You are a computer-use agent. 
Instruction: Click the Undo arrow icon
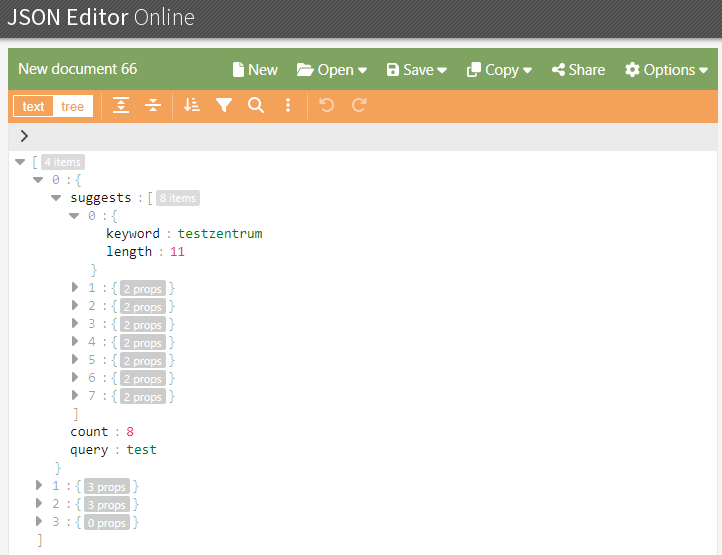coord(326,105)
